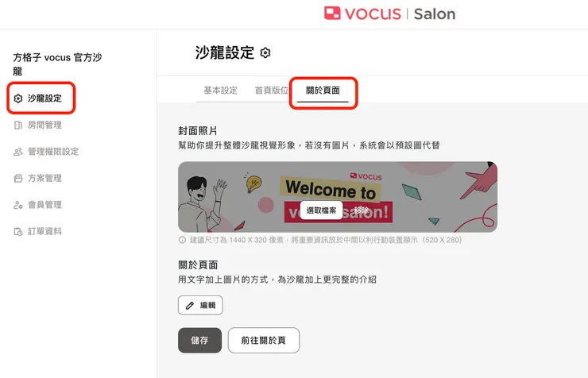Click the pencil icon in 編輯 button
588x378 pixels.
click(x=190, y=305)
